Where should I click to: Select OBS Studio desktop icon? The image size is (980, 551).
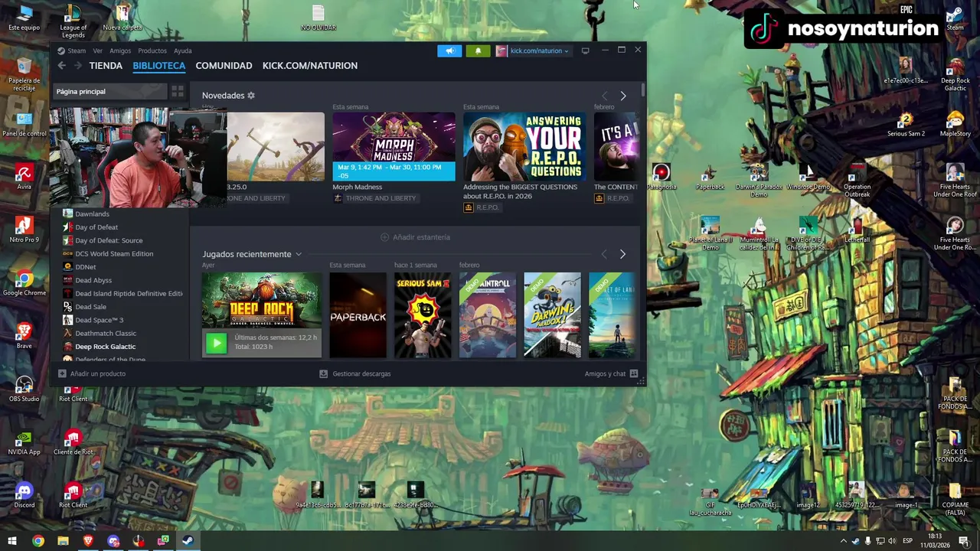pos(24,389)
